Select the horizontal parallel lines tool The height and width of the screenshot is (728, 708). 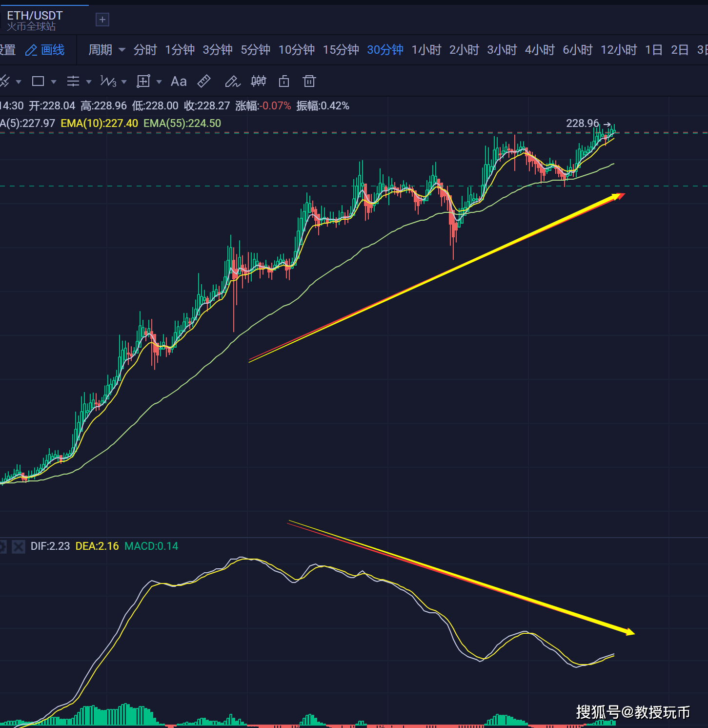pos(73,81)
